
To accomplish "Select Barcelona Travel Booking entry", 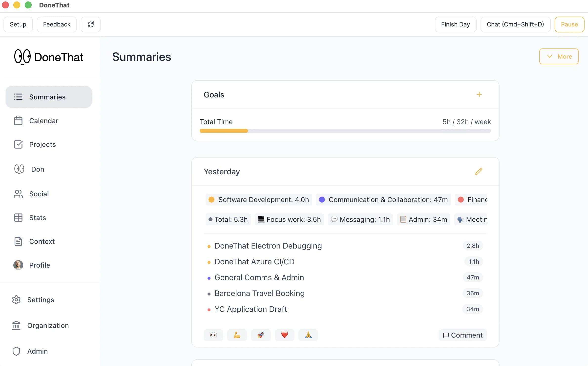I will coord(259,293).
